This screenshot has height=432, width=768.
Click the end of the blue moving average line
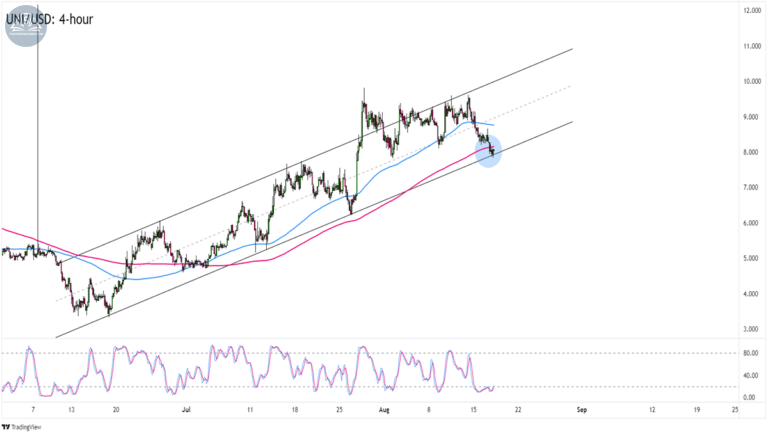click(493, 125)
